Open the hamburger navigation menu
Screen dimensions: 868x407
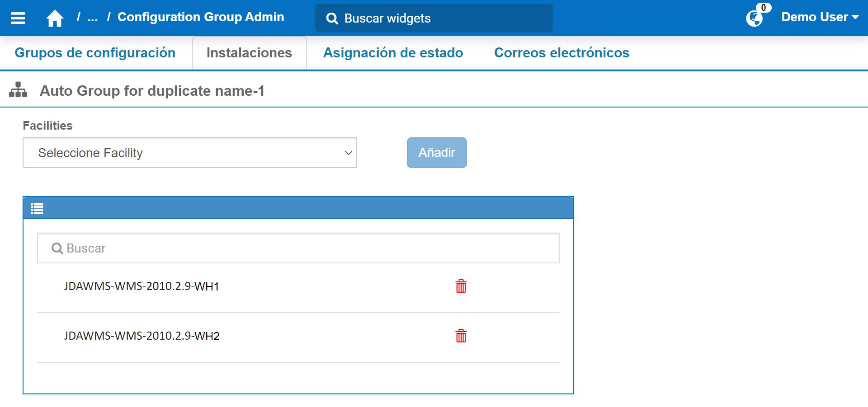point(18,18)
